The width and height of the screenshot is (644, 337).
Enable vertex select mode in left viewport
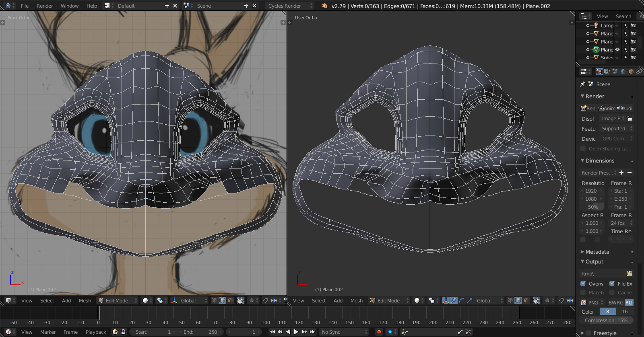tap(214, 300)
